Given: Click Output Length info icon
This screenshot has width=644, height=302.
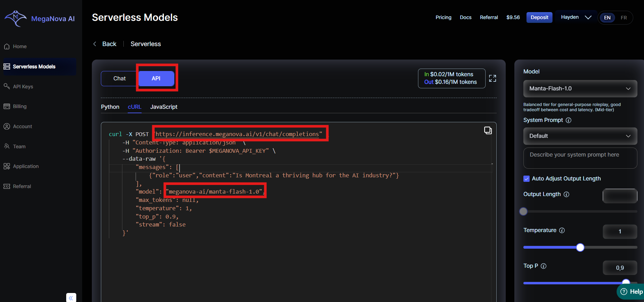Looking at the screenshot, I should tap(566, 194).
